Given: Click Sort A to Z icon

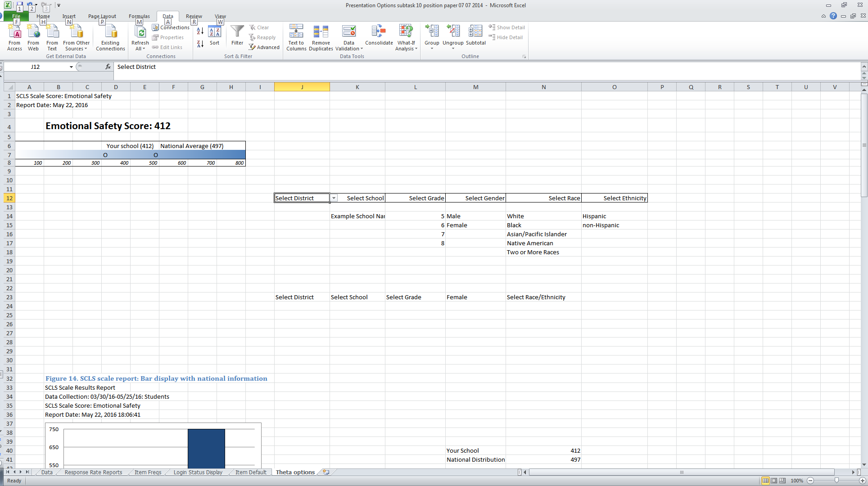Looking at the screenshot, I should tap(200, 31).
